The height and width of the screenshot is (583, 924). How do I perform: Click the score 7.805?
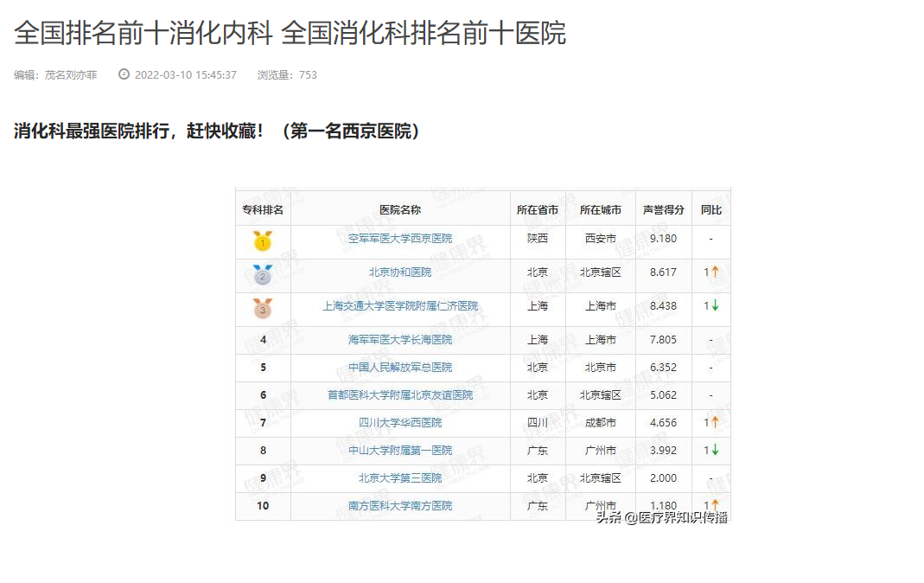[664, 340]
